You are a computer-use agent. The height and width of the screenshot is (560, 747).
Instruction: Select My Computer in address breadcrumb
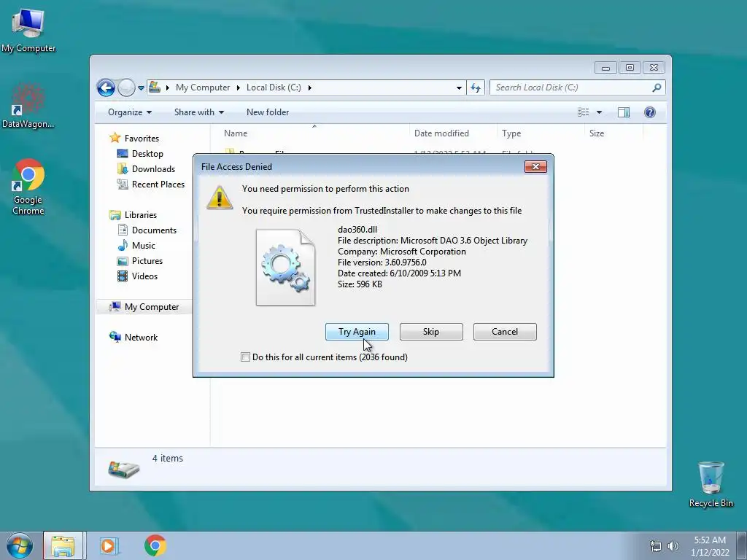coord(203,87)
